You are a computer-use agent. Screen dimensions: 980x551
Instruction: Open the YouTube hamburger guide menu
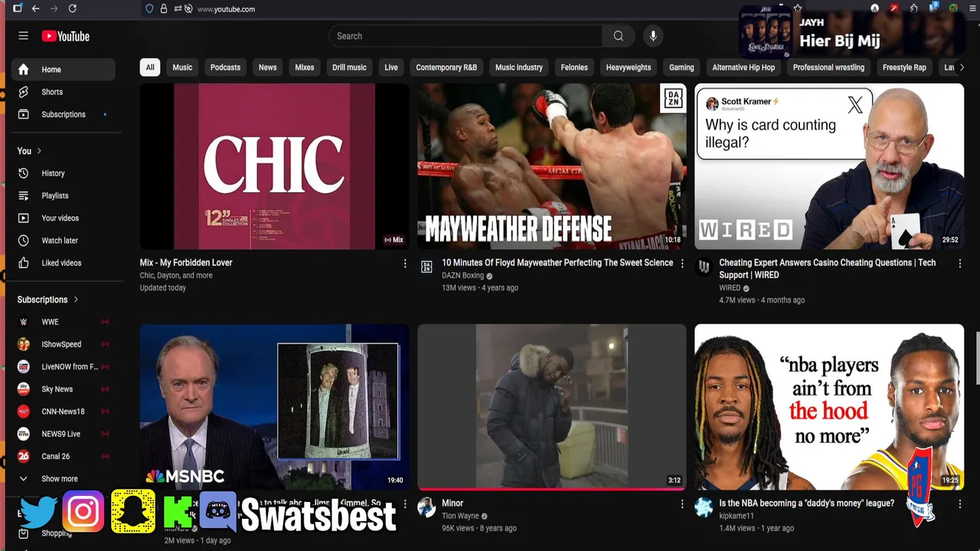point(24,36)
